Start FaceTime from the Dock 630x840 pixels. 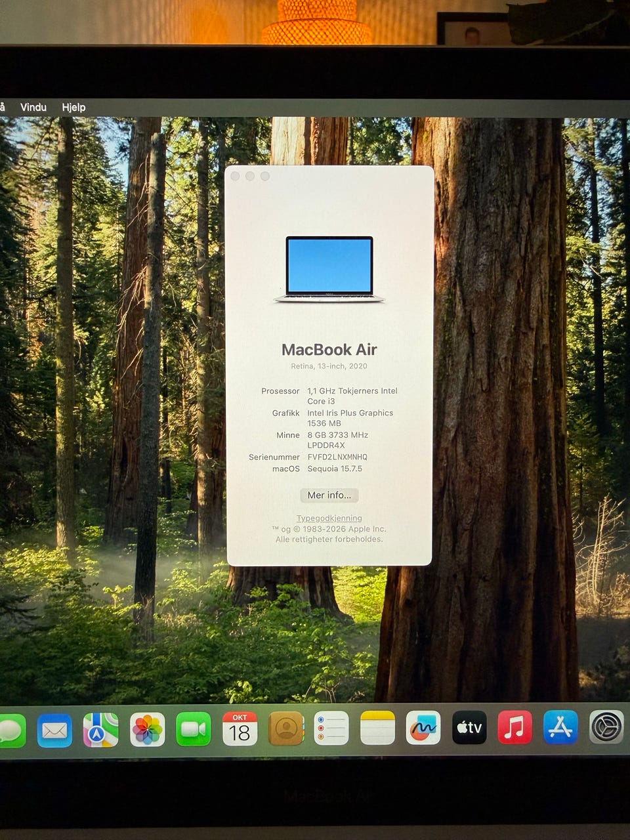click(x=194, y=729)
